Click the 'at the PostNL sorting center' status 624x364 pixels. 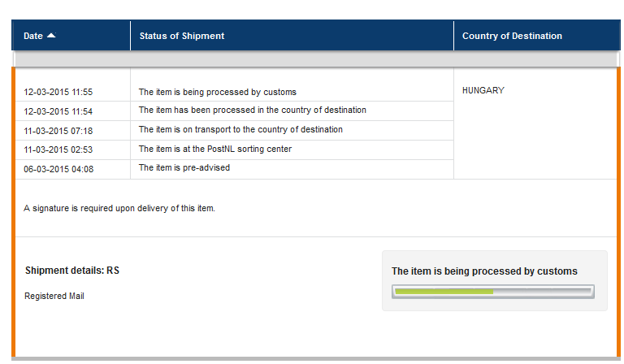pyautogui.click(x=215, y=149)
